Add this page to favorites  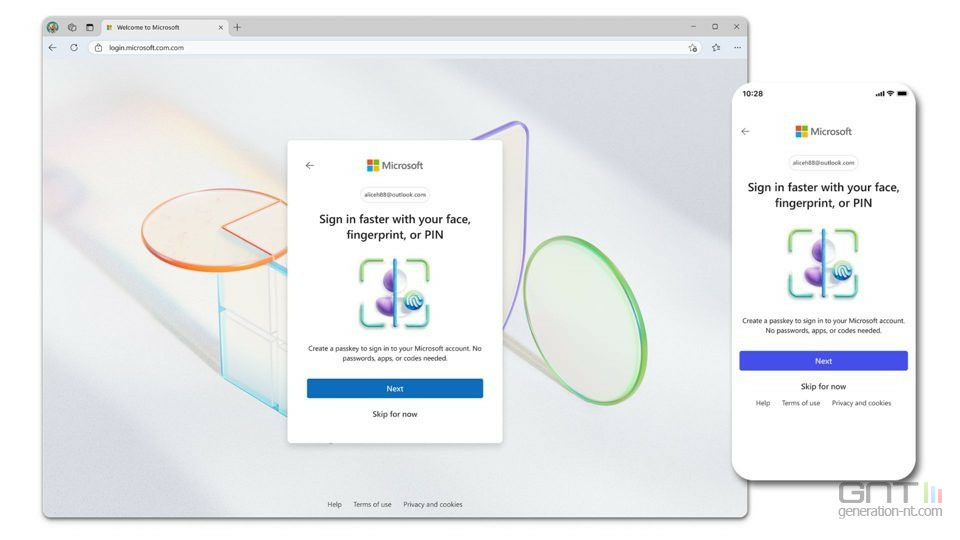692,48
